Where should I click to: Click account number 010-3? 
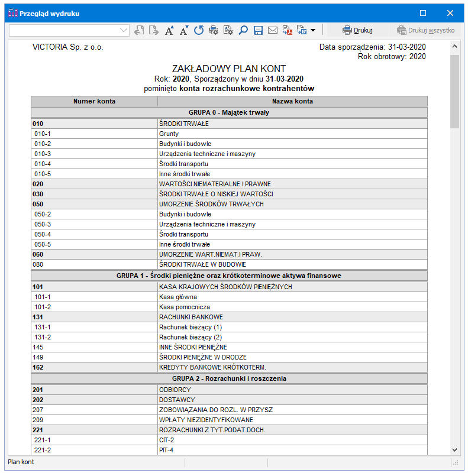pos(43,154)
